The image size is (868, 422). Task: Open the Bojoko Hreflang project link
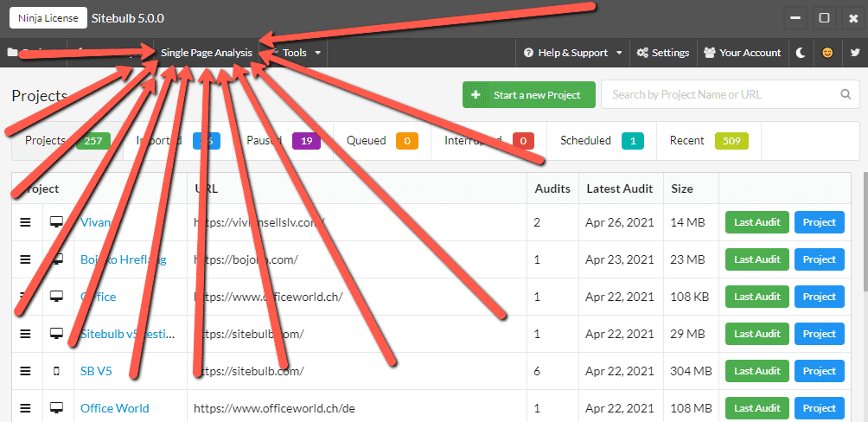point(124,259)
